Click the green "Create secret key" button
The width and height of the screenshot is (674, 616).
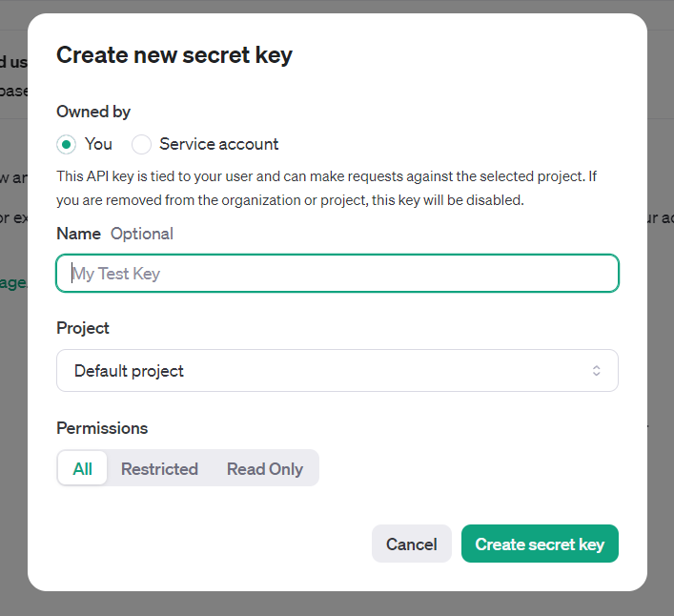coord(540,544)
